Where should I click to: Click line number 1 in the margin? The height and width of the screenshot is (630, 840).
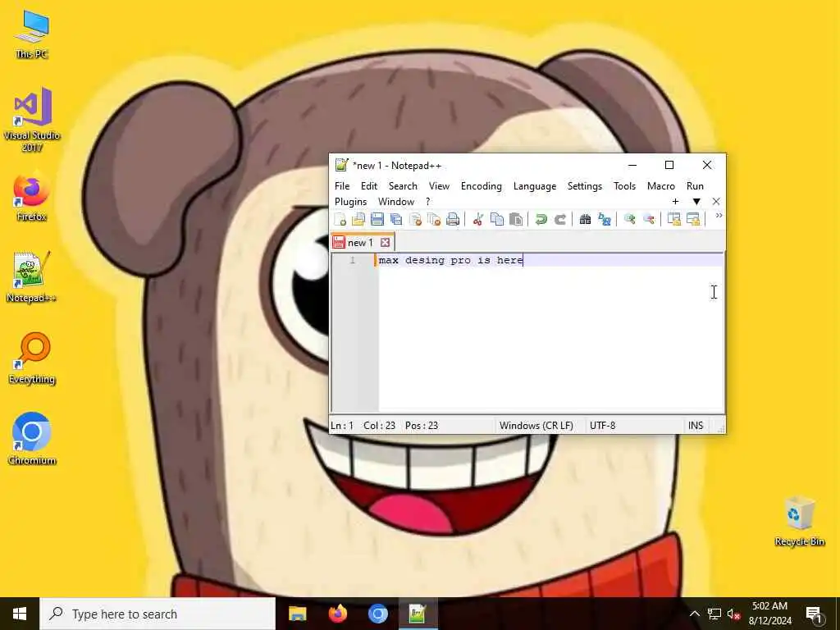[353, 260]
